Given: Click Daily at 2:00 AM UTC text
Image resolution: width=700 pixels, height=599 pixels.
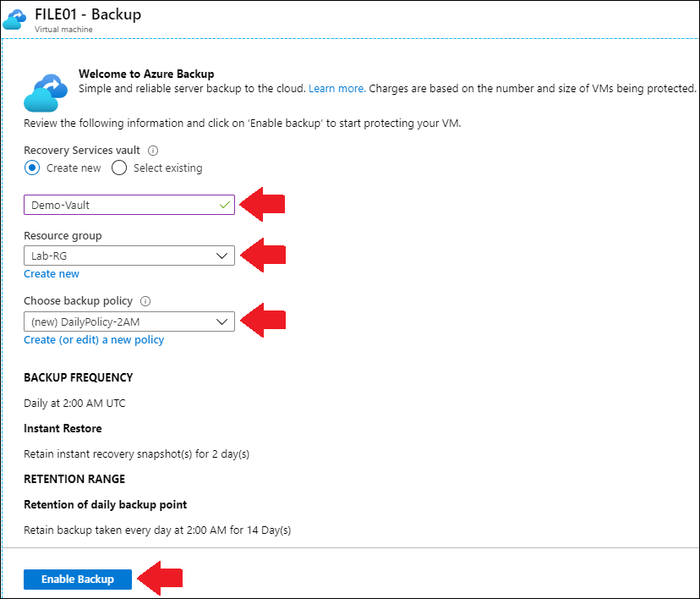Looking at the screenshot, I should point(74,404).
